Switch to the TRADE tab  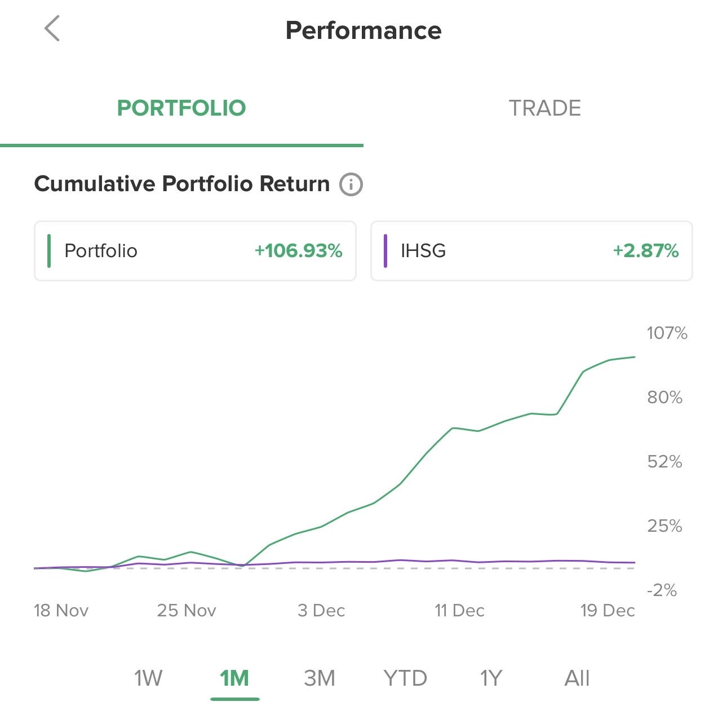pos(544,108)
